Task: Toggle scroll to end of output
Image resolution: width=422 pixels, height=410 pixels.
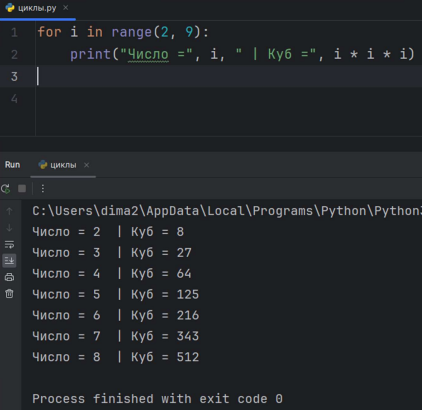Action: [x=9, y=260]
